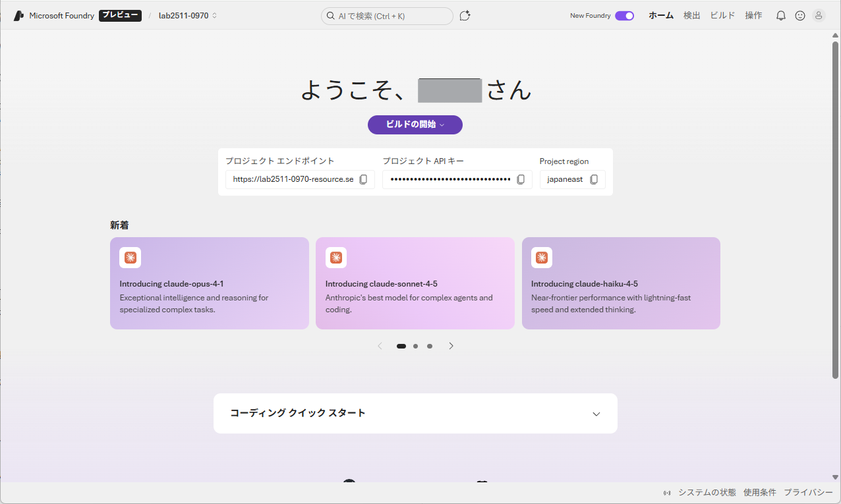This screenshot has width=841, height=504.
Task: Open notifications via the bell icon
Action: point(780,15)
